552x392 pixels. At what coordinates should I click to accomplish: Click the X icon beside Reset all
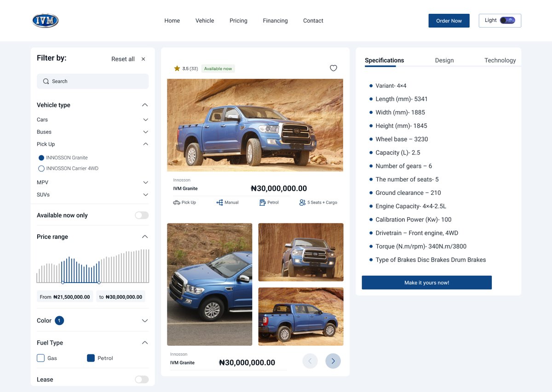point(143,59)
